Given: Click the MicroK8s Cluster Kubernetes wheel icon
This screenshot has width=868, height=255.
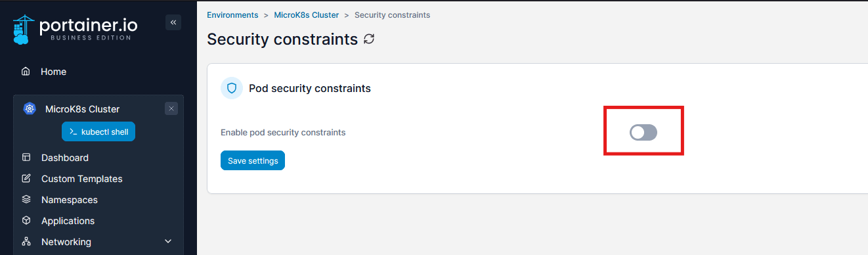Looking at the screenshot, I should [x=29, y=109].
